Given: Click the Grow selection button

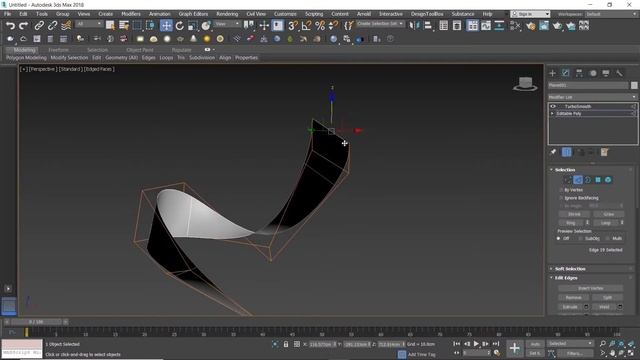Looking at the screenshot, I should (x=609, y=214).
